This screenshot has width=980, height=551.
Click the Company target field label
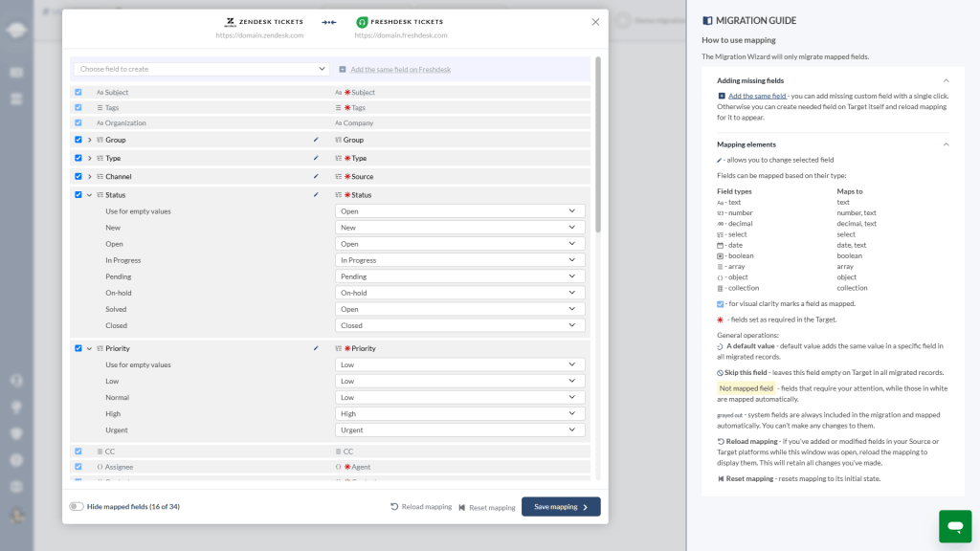pos(358,123)
